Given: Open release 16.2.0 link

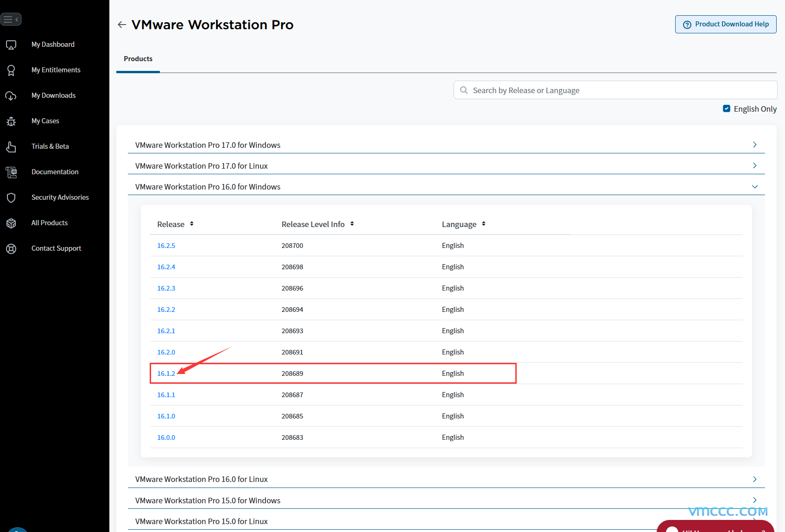Looking at the screenshot, I should (166, 352).
